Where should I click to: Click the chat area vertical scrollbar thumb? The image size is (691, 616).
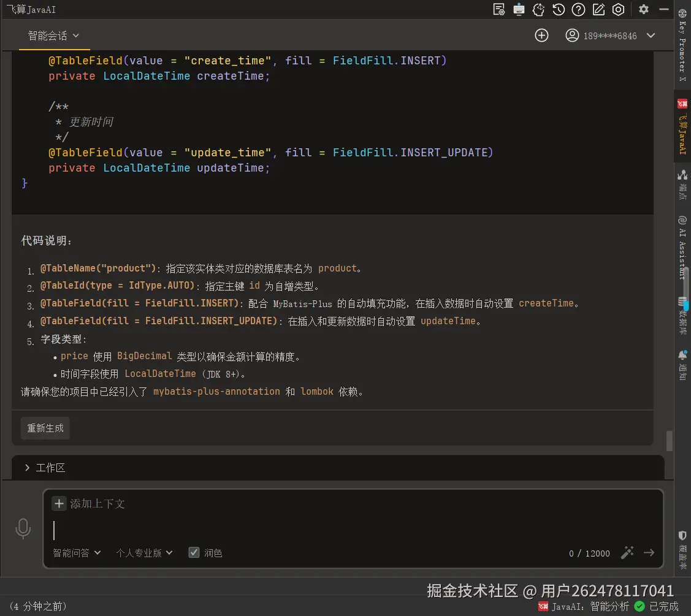click(x=670, y=441)
